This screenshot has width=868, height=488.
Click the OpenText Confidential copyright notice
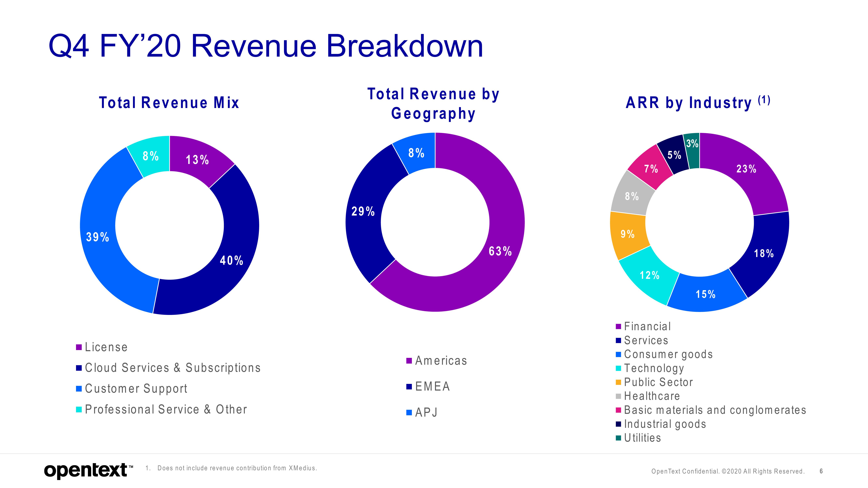pos(728,472)
